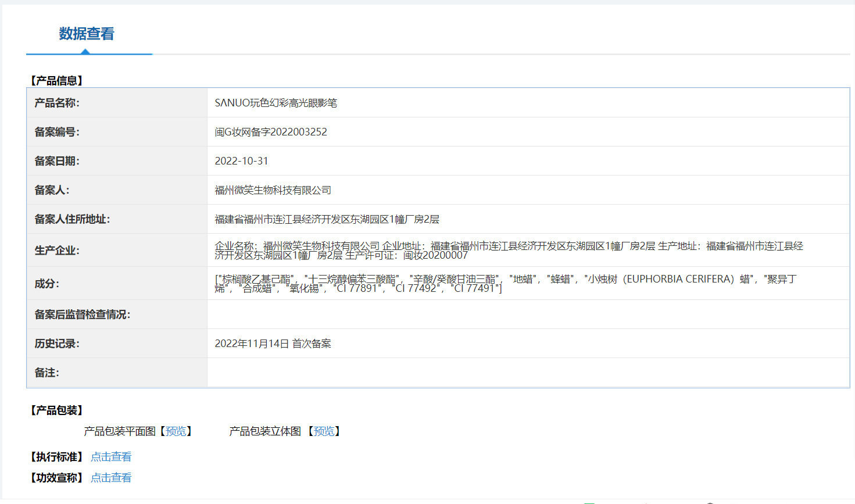The image size is (855, 504).
Task: Click the 产品名称 label
Action: pos(57,103)
